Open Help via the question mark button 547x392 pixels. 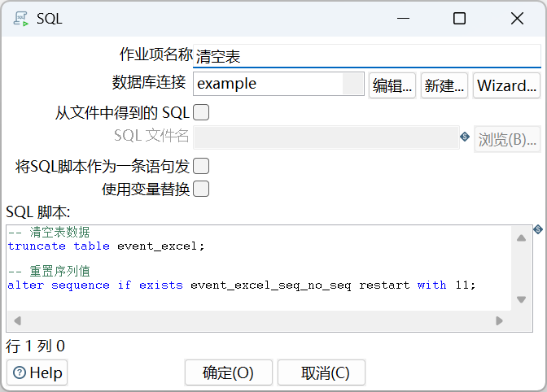pos(37,372)
